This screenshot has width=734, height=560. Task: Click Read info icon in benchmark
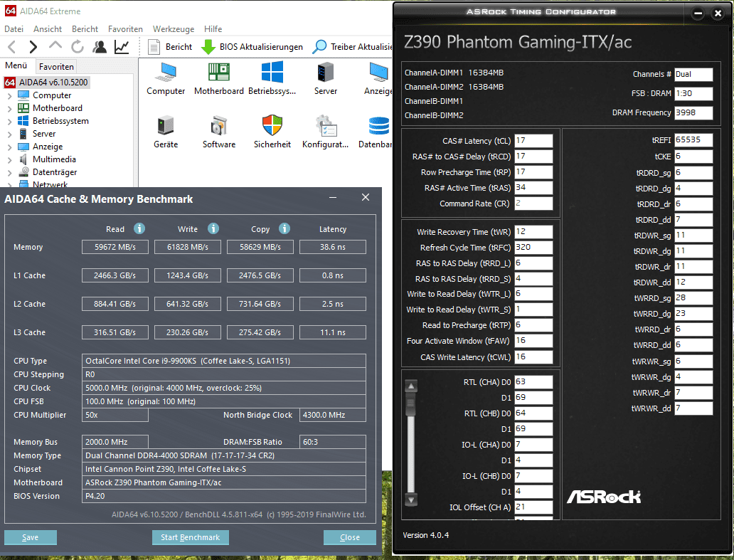[139, 228]
